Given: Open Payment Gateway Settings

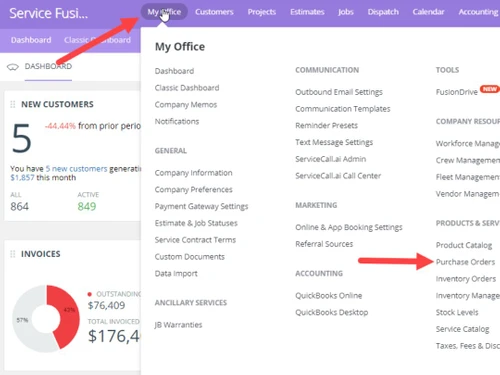Looking at the screenshot, I should tap(201, 207).
